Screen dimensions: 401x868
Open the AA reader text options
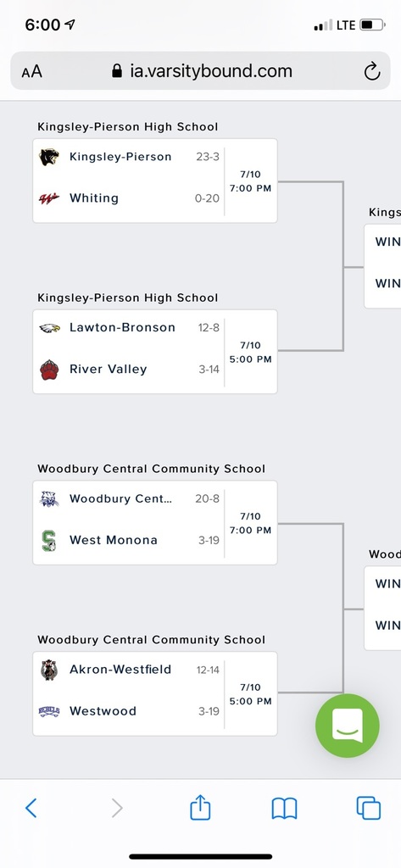point(31,71)
